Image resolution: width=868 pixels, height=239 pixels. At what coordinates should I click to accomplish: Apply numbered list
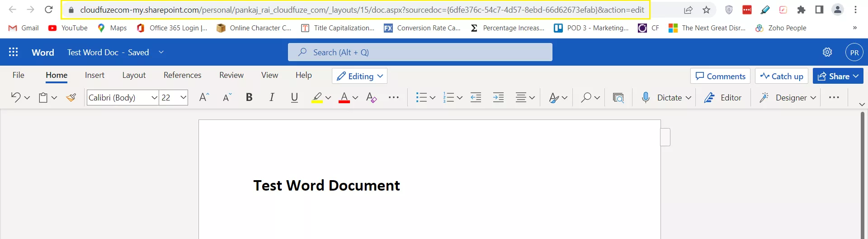tap(448, 97)
